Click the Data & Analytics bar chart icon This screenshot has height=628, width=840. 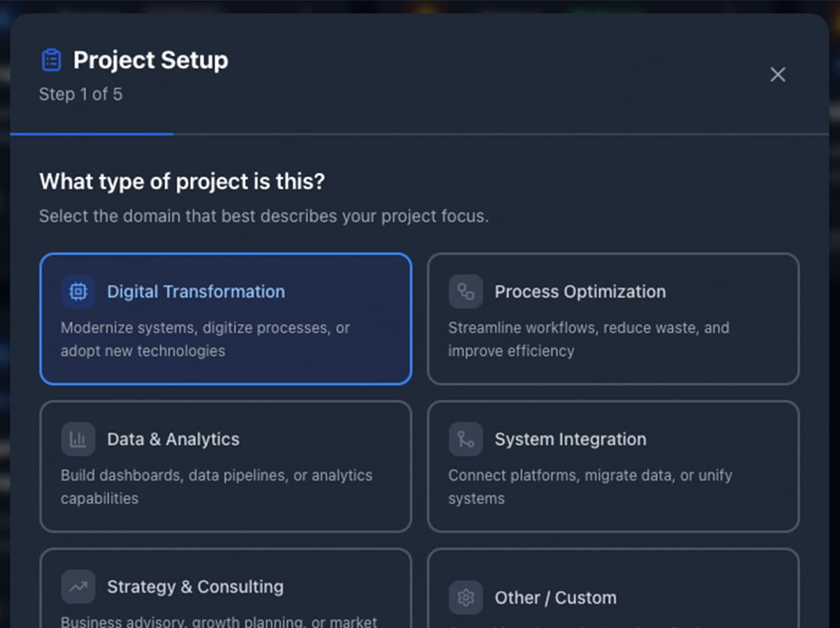click(x=78, y=439)
